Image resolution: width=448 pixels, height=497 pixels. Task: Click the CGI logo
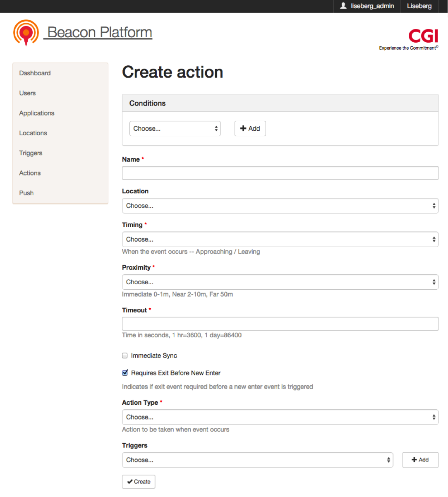coord(423,36)
